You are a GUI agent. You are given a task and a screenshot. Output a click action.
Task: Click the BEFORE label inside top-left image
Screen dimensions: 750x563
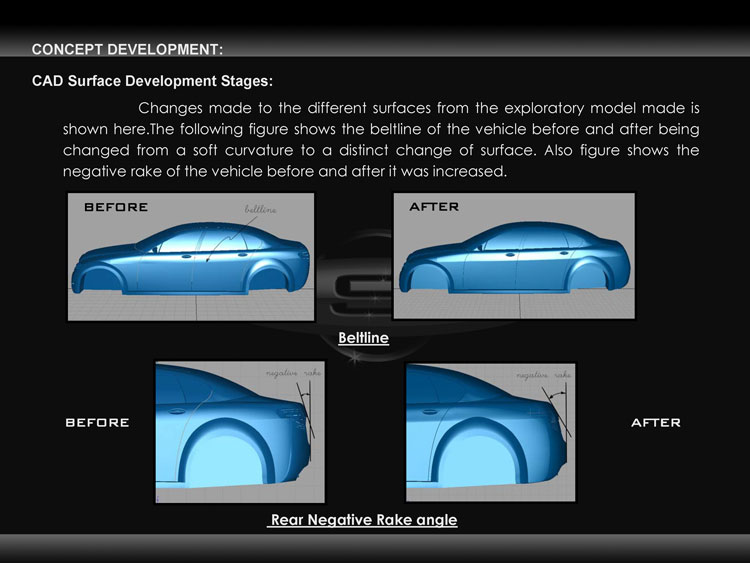(116, 207)
